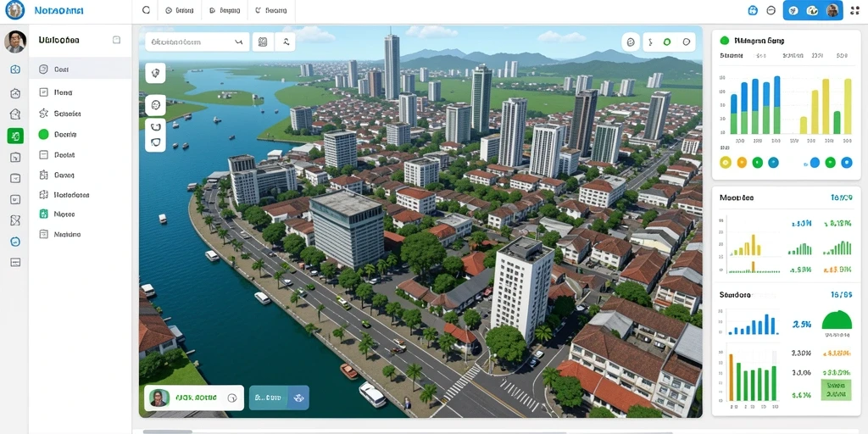Select the highlighted "Dost" sidebar item

pos(81,70)
